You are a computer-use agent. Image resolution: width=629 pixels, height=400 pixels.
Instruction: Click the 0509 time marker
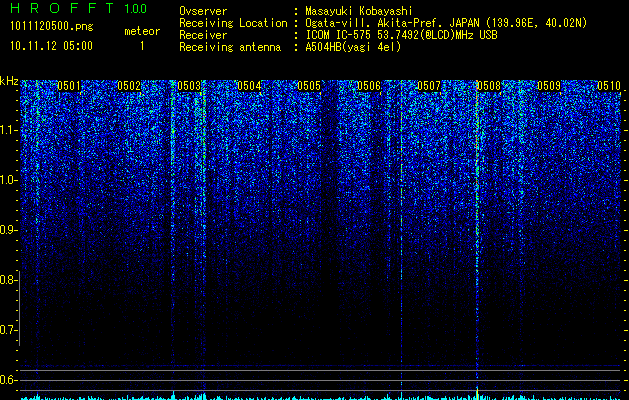[548, 86]
